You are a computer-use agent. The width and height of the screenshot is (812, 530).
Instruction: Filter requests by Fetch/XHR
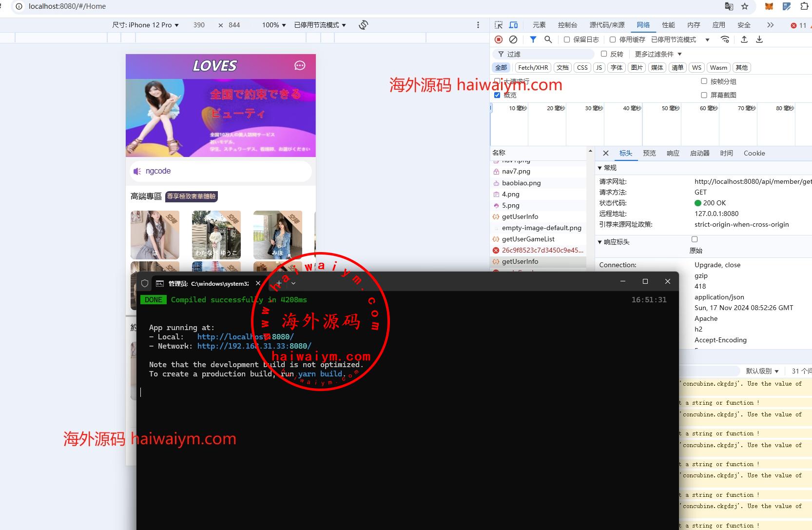[533, 68]
